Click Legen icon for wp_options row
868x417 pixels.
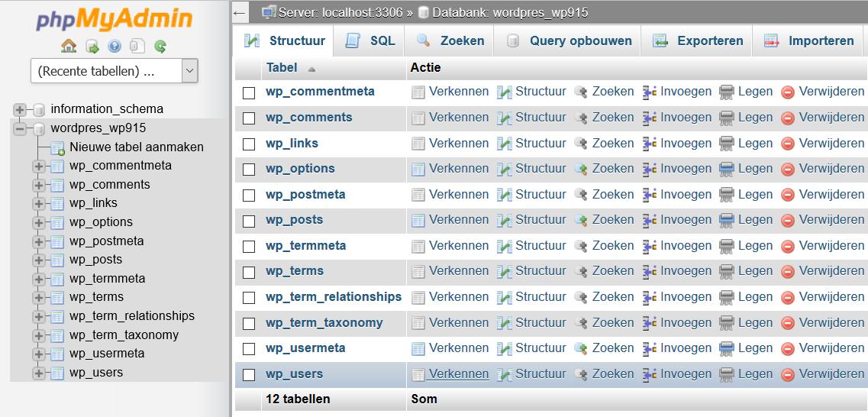(x=726, y=169)
